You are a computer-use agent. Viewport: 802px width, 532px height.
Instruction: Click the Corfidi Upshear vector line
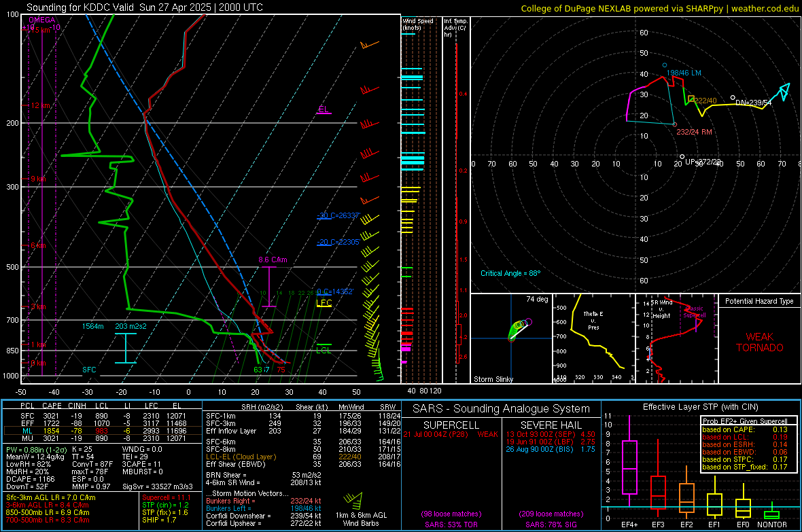264,523
